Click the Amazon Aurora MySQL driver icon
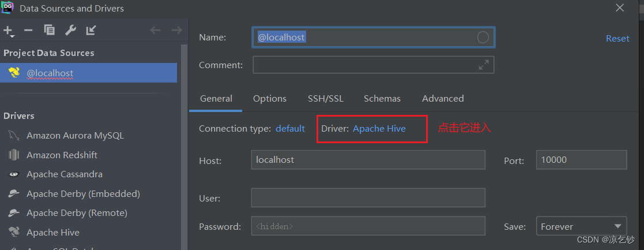The height and width of the screenshot is (250, 644). click(14, 135)
